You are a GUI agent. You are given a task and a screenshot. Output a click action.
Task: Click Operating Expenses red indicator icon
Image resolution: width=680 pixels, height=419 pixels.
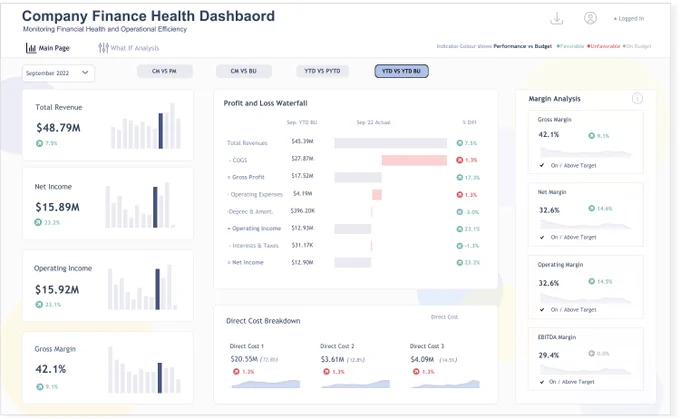(460, 195)
